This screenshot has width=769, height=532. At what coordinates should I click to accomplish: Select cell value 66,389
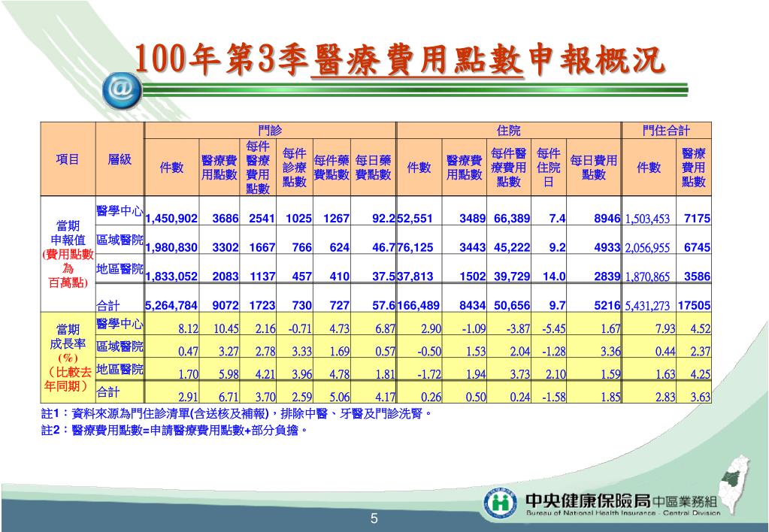(x=512, y=218)
